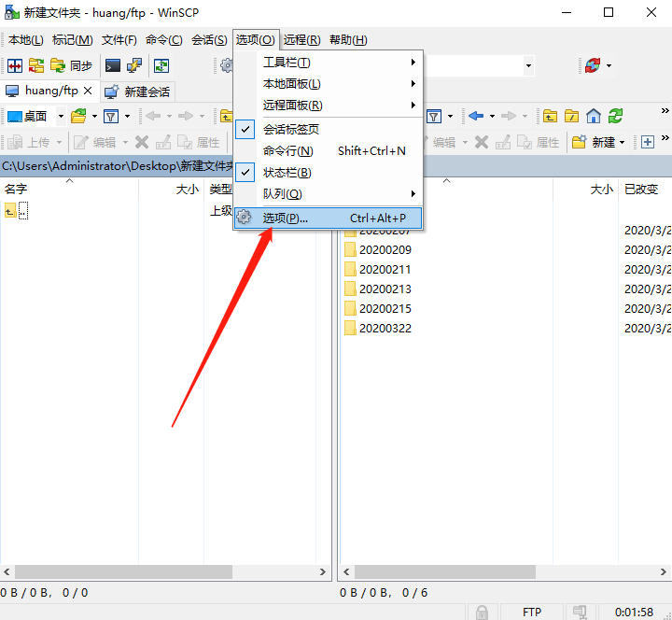Click the remote back arrow
The width and height of the screenshot is (672, 620).
[476, 117]
